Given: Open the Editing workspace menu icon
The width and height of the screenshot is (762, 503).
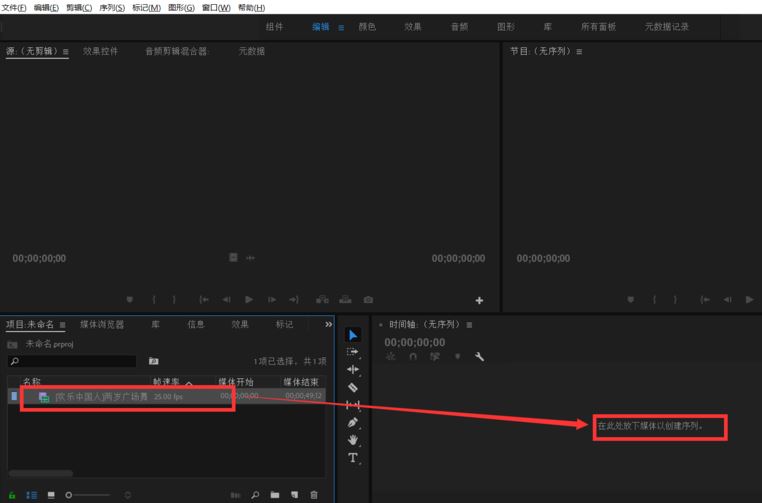Looking at the screenshot, I should (x=341, y=28).
